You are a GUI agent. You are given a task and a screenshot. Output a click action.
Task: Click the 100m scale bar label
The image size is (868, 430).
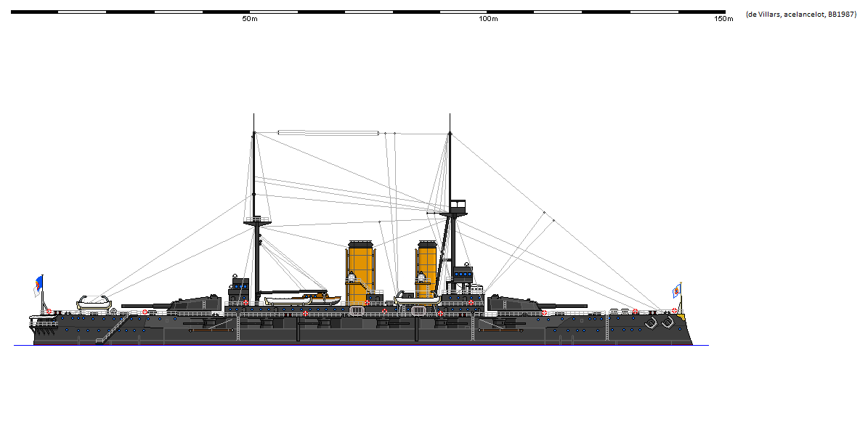point(488,19)
